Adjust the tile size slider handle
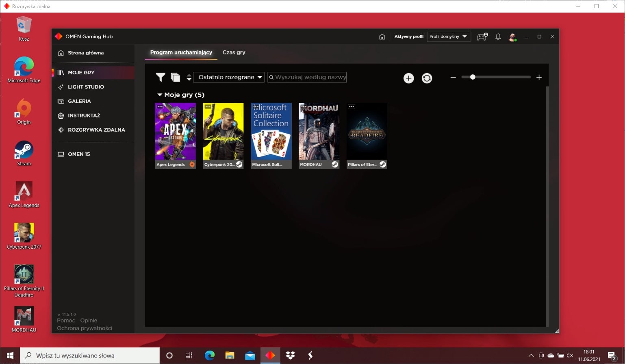 coord(473,77)
